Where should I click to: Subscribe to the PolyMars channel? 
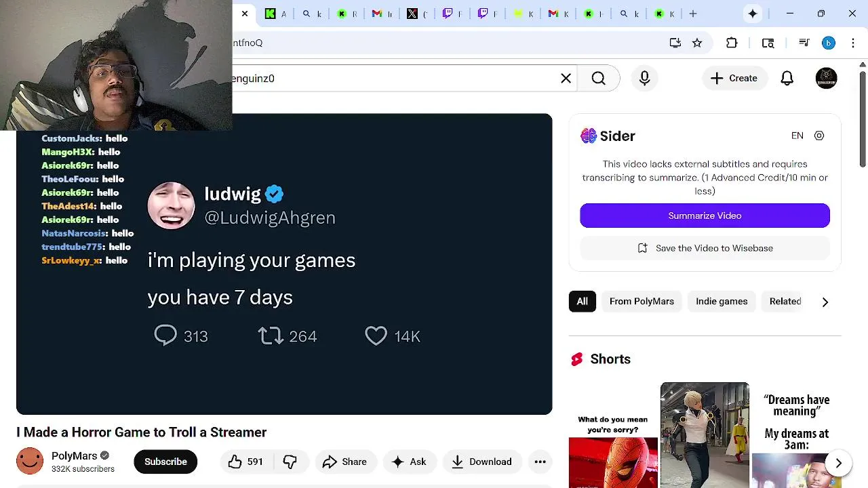point(165,462)
